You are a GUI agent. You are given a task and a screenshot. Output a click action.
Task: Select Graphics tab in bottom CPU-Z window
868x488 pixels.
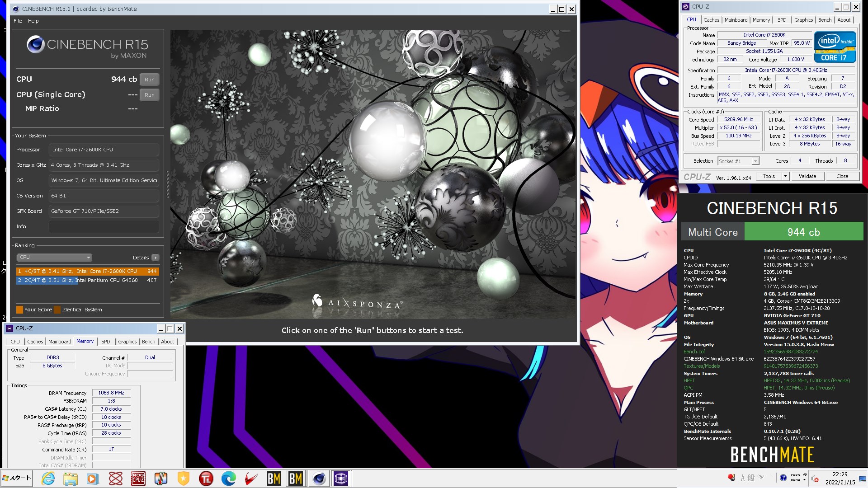pos(127,342)
